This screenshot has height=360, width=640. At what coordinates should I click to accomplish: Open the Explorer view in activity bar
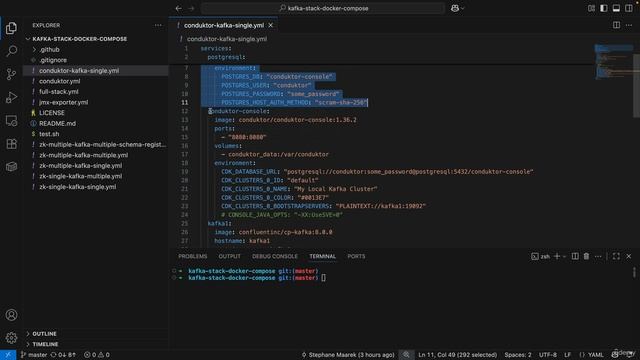[11, 28]
